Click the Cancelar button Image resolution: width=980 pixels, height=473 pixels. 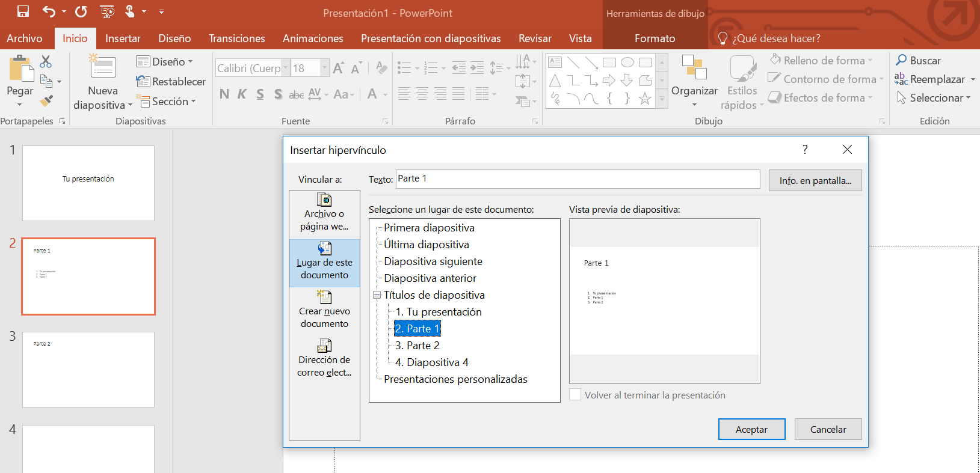click(828, 429)
